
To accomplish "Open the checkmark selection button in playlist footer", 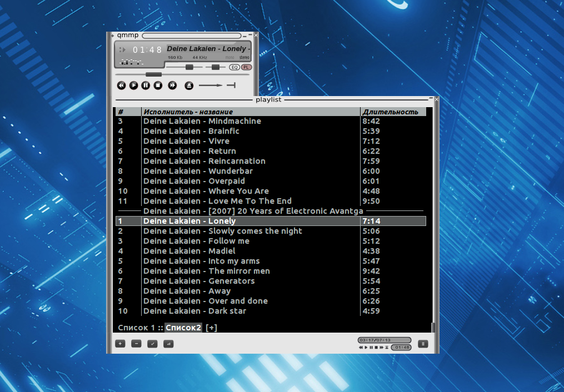I will coord(152,344).
